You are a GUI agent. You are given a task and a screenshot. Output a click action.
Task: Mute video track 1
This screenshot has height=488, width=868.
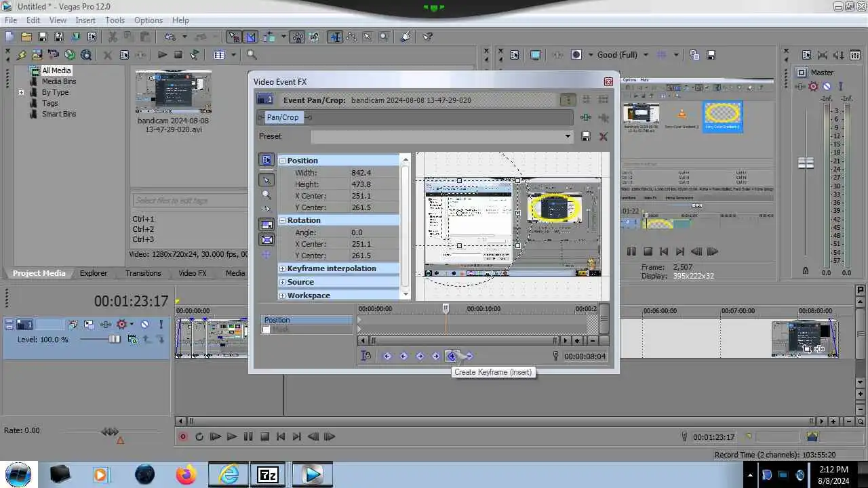pos(144,325)
